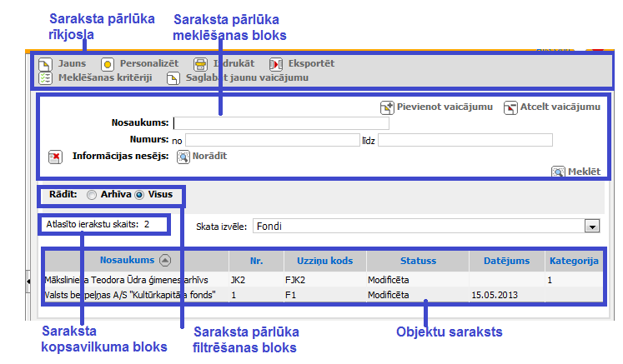The height and width of the screenshot is (364, 623).
Task: Clear Informācijas nesējs with red X icon
Action: (55, 157)
